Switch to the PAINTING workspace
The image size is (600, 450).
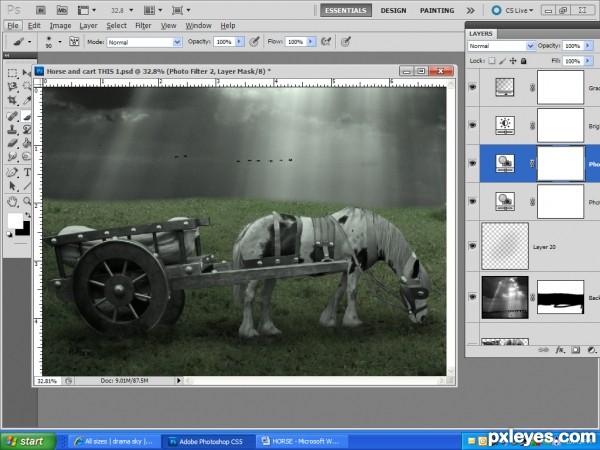(437, 10)
